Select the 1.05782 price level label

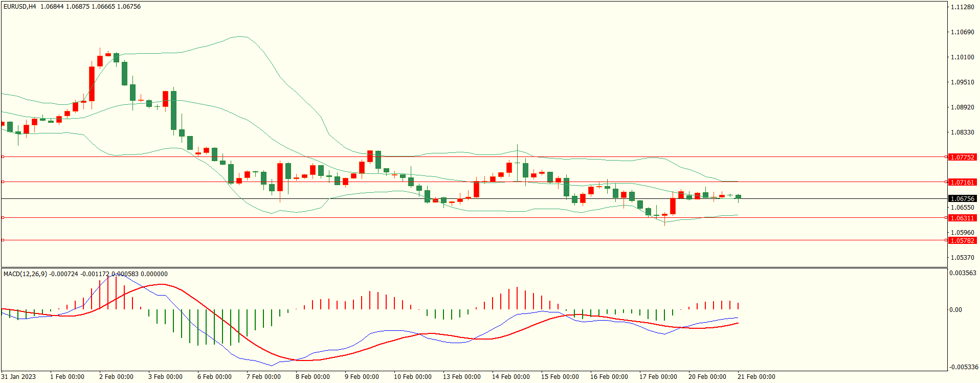962,240
